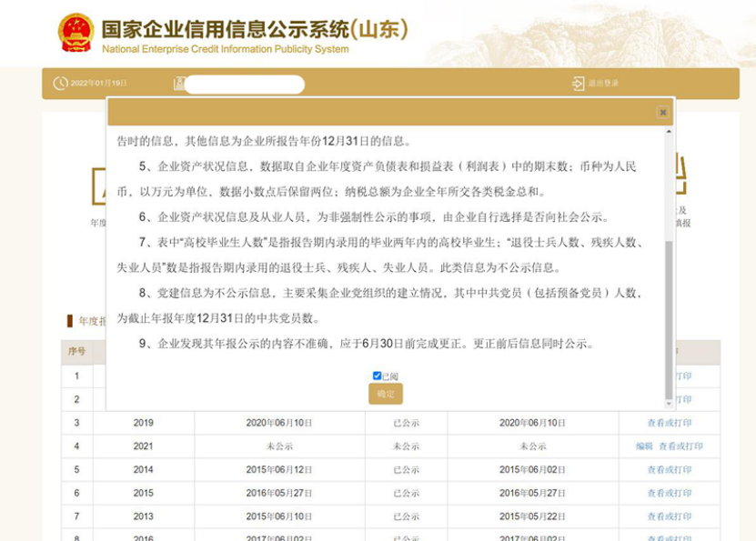
Task: Click the date cell 2015年05月22日
Action: click(x=532, y=516)
